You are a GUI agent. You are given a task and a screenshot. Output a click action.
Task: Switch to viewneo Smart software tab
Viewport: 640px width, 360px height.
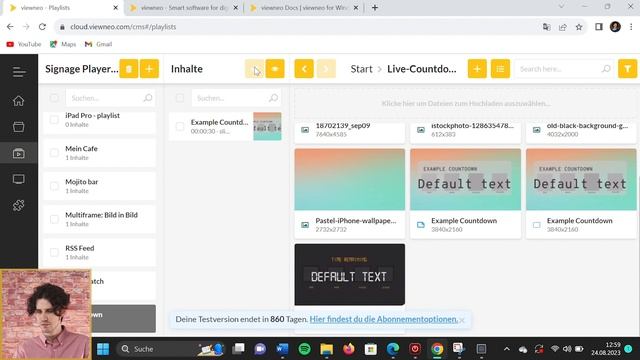click(x=184, y=8)
